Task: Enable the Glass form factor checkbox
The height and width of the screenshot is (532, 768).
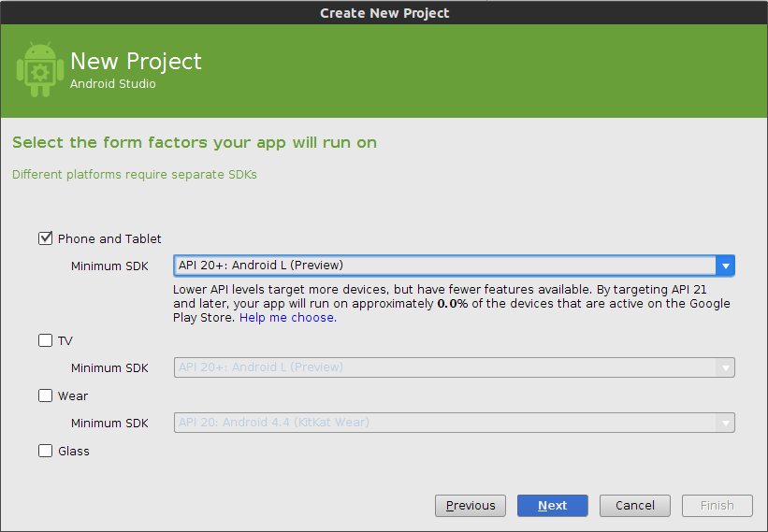Action: [45, 451]
